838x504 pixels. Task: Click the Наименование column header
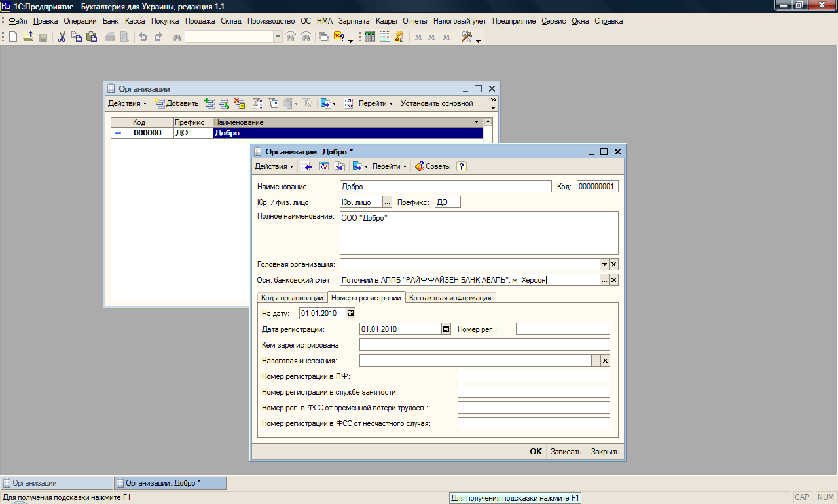(347, 122)
